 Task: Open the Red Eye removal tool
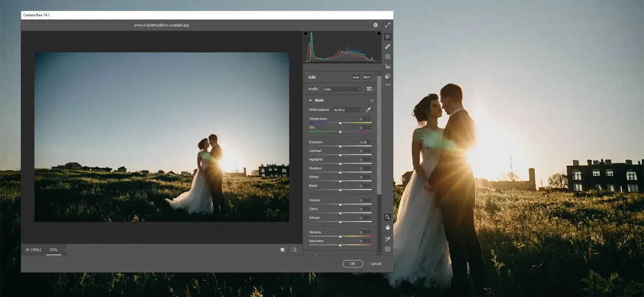(x=387, y=66)
